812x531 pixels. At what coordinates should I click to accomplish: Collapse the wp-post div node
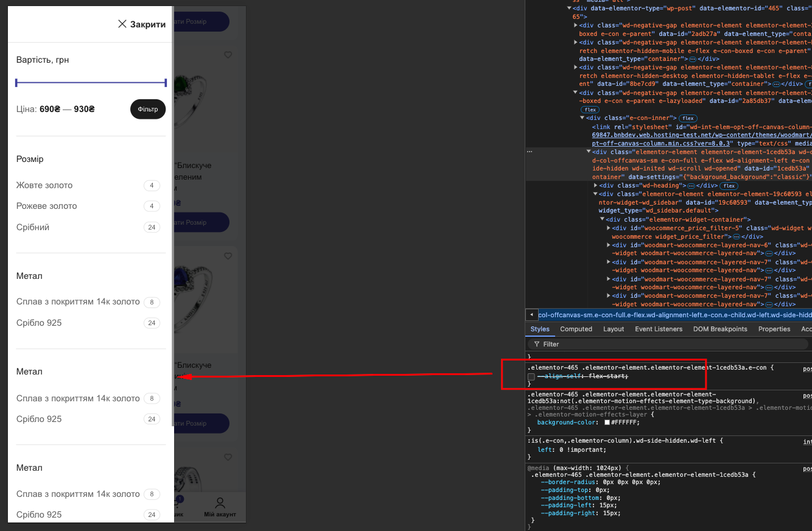(x=569, y=8)
